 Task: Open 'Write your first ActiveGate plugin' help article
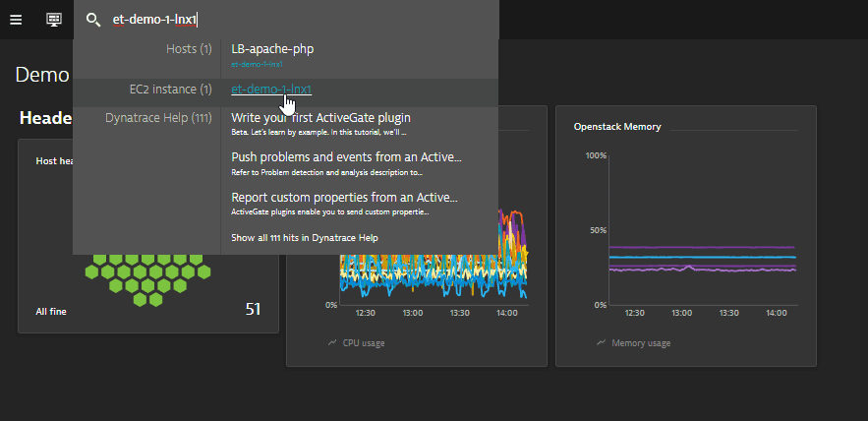(320, 118)
